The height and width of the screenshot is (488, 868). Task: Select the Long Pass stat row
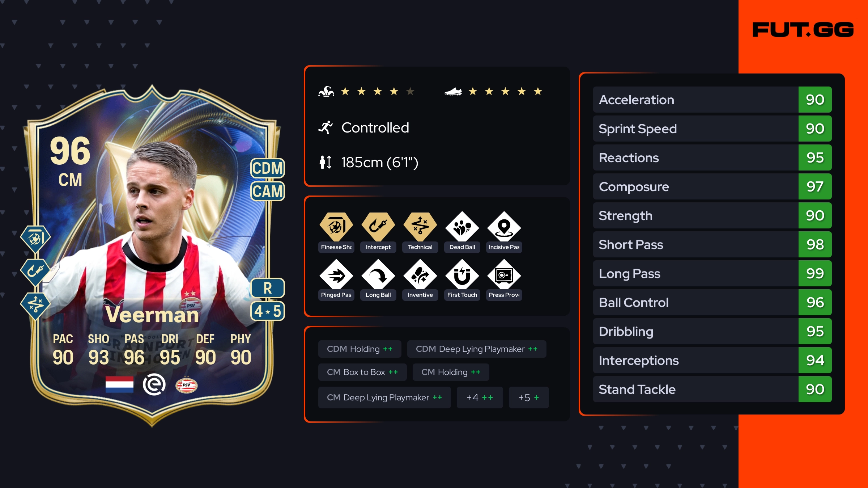(712, 273)
